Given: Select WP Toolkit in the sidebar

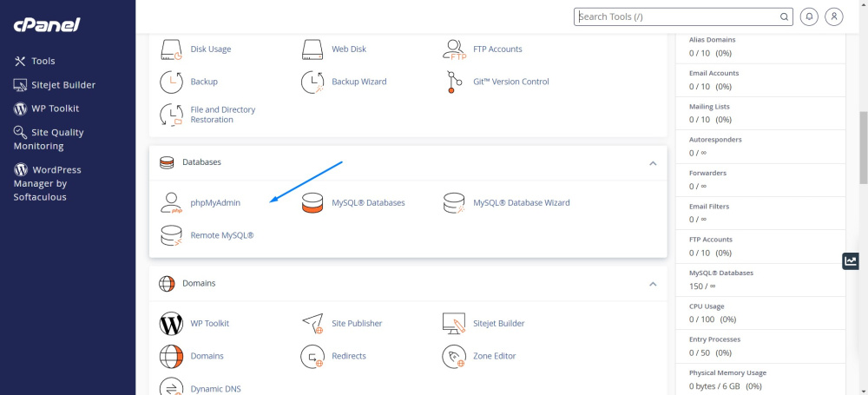Looking at the screenshot, I should pos(55,109).
